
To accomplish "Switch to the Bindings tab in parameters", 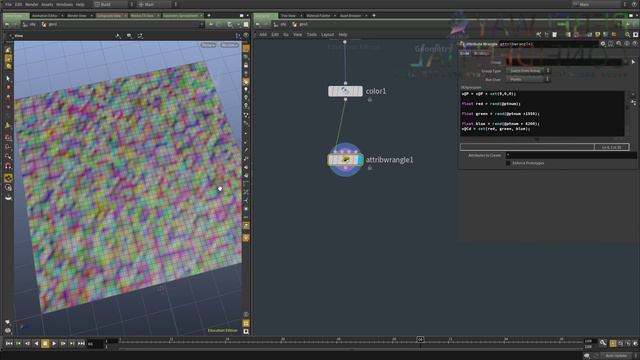I will [480, 53].
